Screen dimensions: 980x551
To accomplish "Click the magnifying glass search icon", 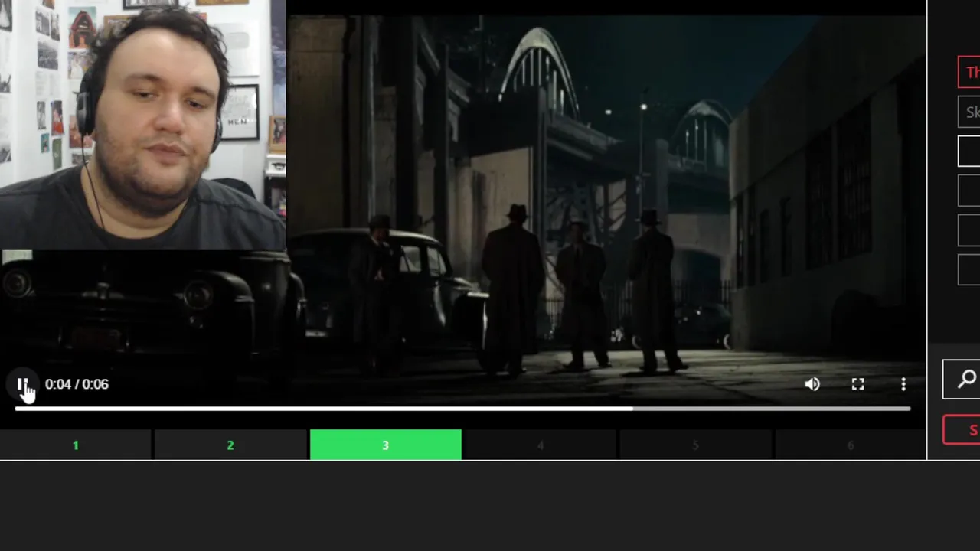I will (x=966, y=379).
